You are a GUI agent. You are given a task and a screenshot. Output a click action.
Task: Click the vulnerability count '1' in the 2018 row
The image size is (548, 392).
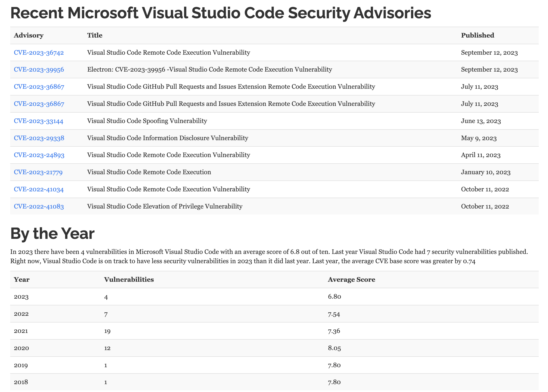tap(105, 382)
